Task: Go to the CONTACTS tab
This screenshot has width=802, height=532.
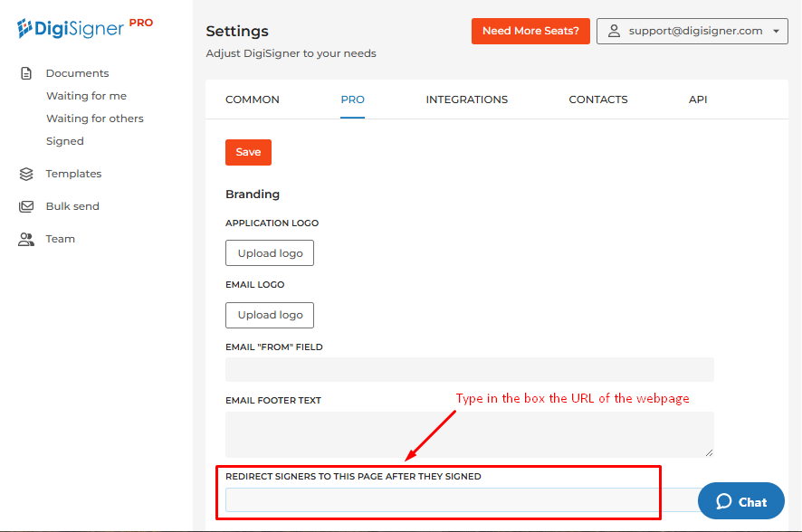Action: point(597,100)
